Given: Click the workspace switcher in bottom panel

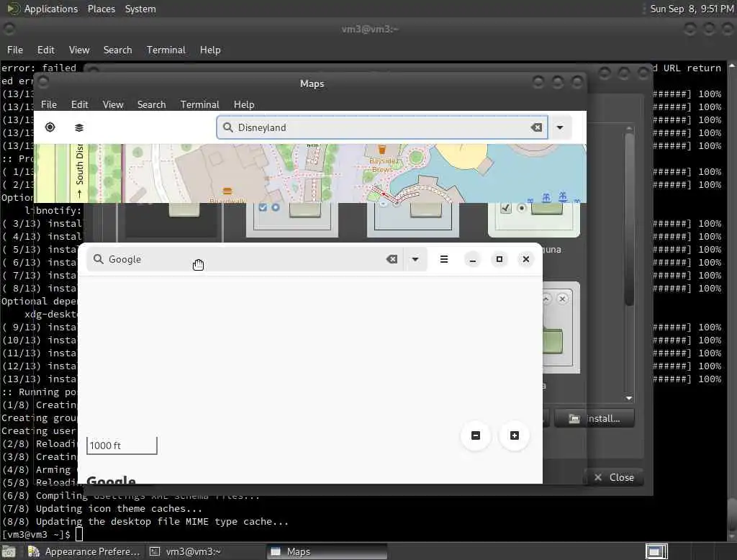Looking at the screenshot, I should click(x=656, y=551).
